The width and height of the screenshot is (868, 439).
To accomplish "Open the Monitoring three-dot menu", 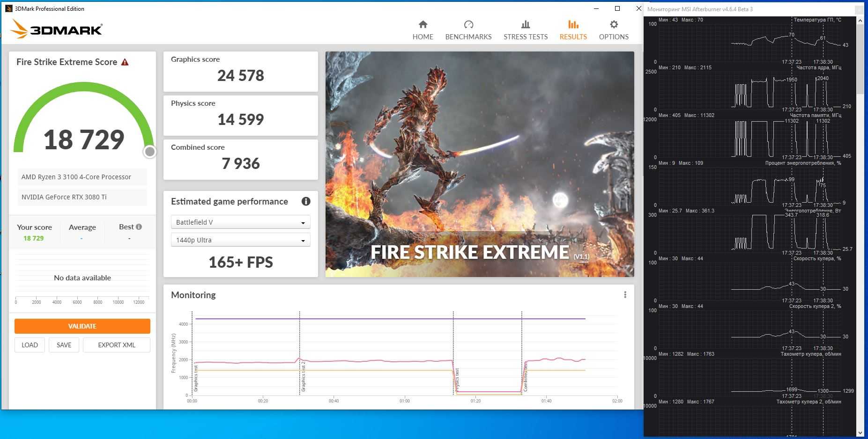I will [x=625, y=295].
